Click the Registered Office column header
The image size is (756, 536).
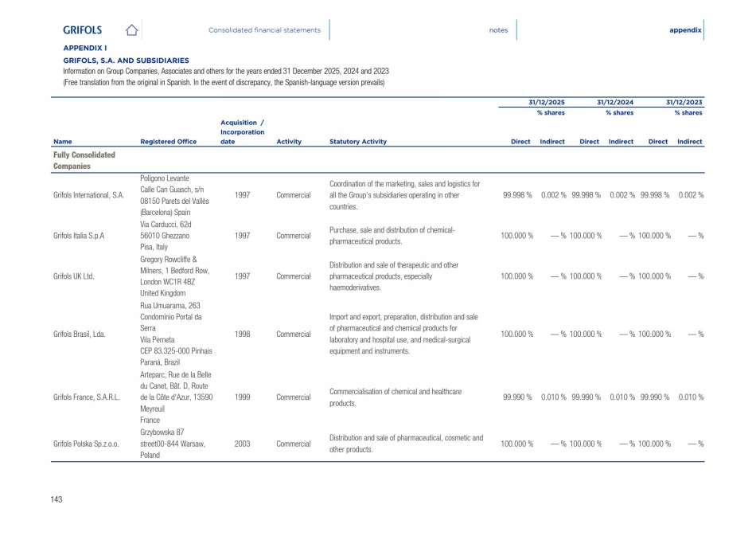(168, 142)
